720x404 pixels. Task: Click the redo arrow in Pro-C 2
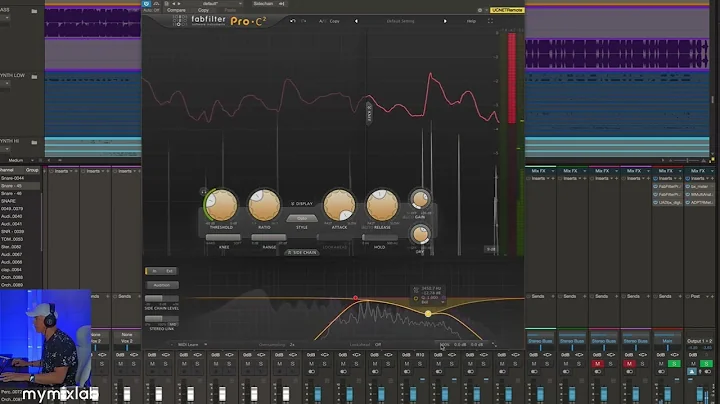point(304,21)
